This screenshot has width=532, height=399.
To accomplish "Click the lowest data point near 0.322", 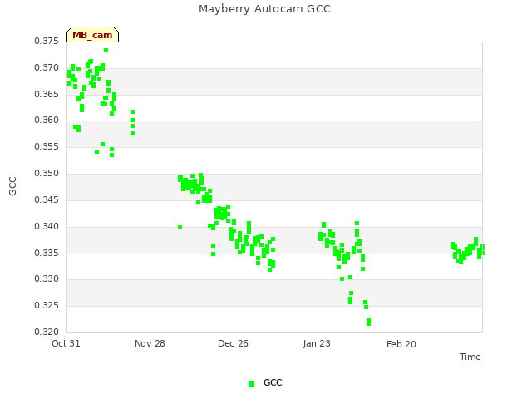I will pyautogui.click(x=369, y=323).
